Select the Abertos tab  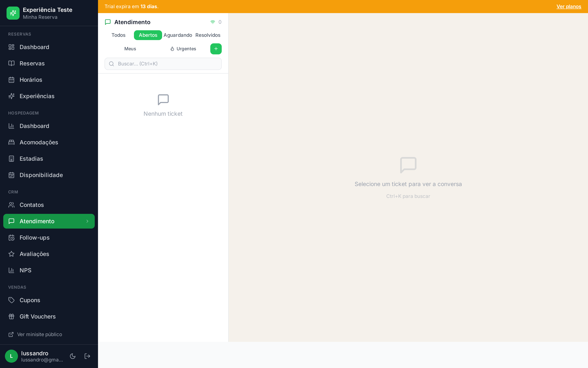(148, 35)
